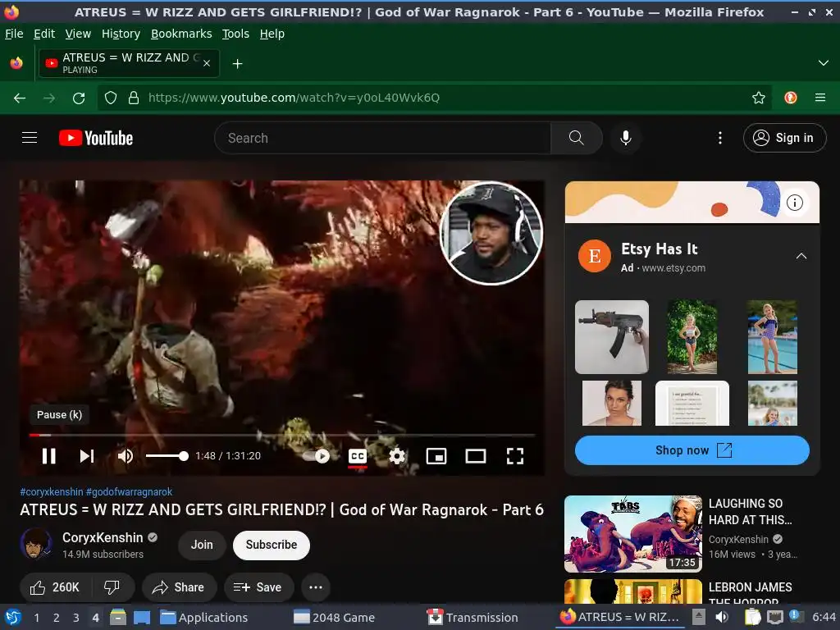This screenshot has height=630, width=840.
Task: Go back to previous page
Action: coord(20,98)
